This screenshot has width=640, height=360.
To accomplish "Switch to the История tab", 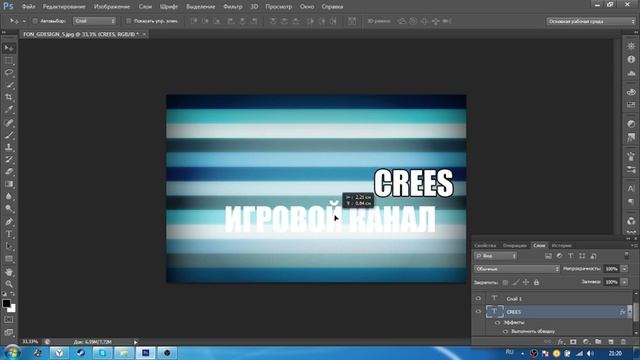I will 562,245.
